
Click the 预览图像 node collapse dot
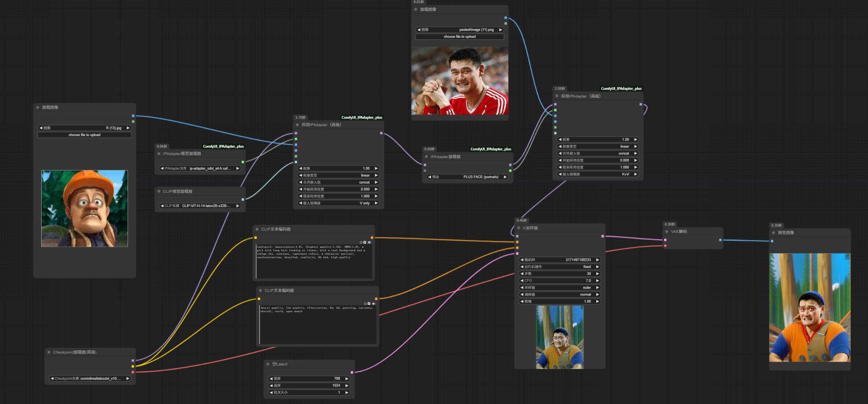point(774,233)
